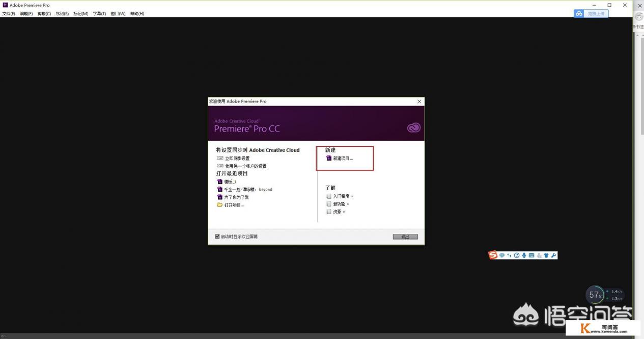Click the document icon beside 资源
The image size is (644, 339).
click(329, 212)
